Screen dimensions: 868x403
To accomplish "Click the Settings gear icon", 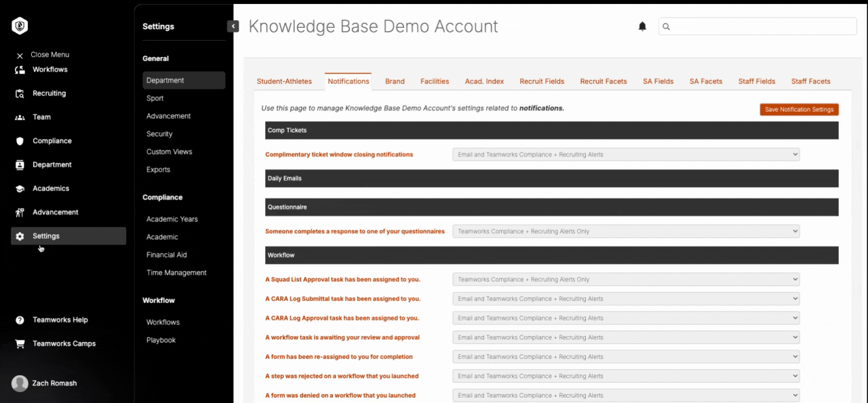I will [20, 236].
